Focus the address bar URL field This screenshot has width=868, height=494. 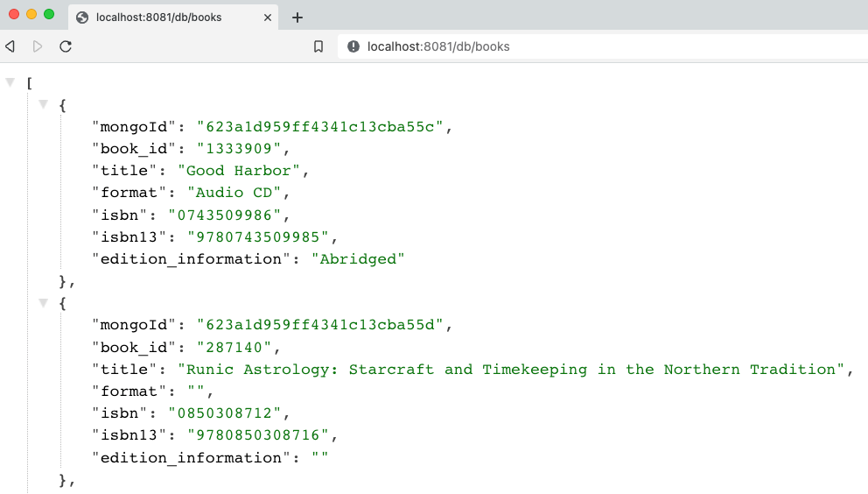[603, 46]
